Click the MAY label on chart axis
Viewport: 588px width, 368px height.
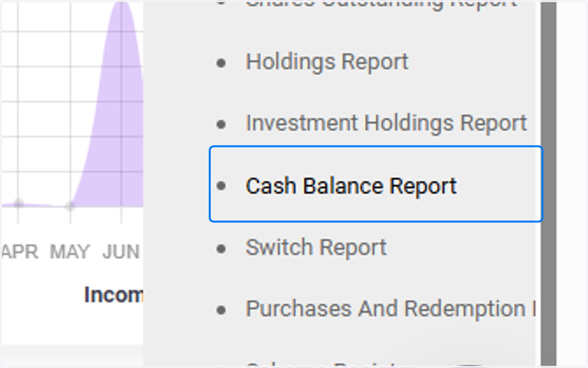pos(70,252)
